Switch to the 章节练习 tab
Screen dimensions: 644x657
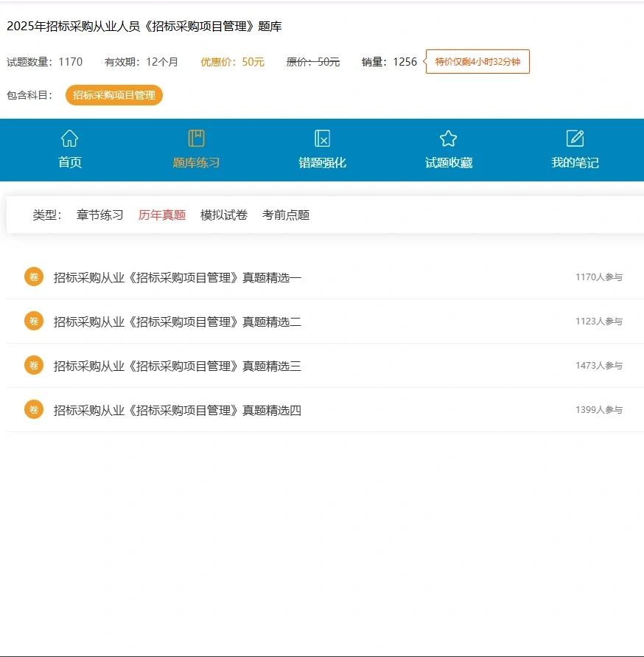[100, 215]
